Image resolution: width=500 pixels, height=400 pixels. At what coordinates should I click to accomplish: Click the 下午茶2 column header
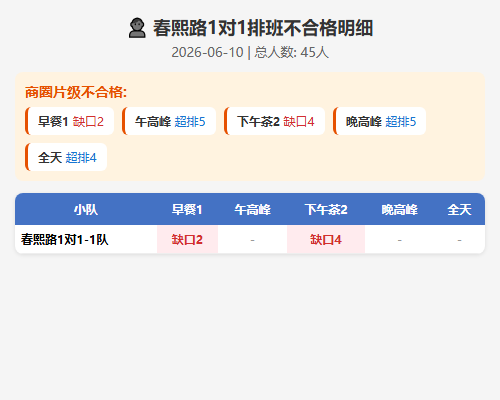point(326,210)
